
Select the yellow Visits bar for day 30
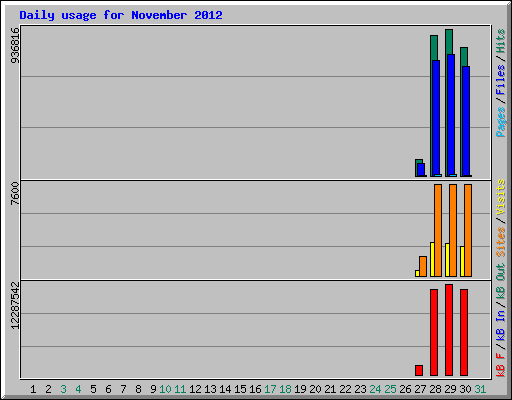462,261
